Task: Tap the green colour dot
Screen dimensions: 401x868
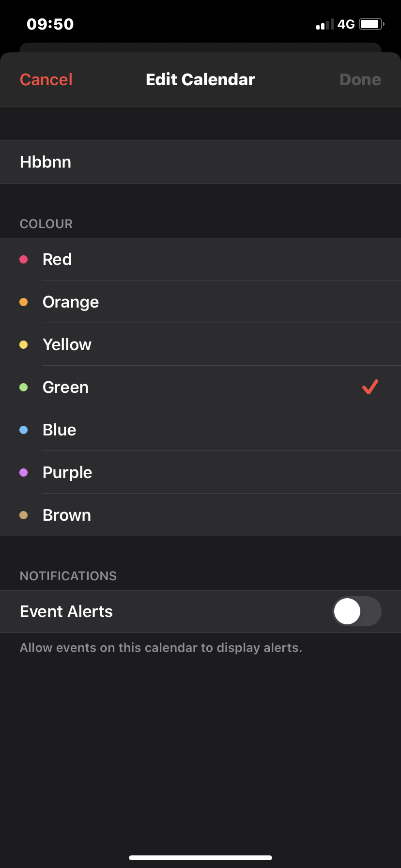Action: pos(23,387)
